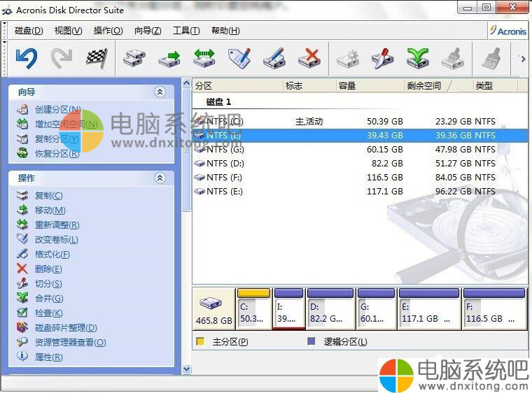The width and height of the screenshot is (532, 393).
Task: Select the NTFS (E:) partition row
Action: coord(360,191)
